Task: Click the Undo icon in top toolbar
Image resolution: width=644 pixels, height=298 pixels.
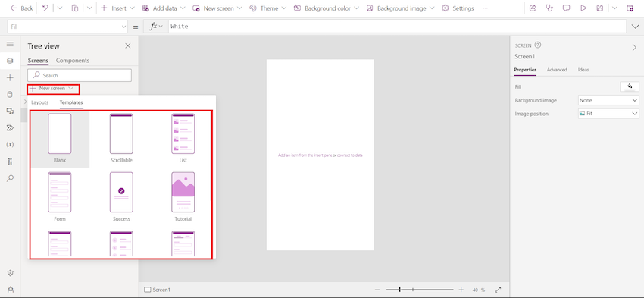Action: (45, 8)
